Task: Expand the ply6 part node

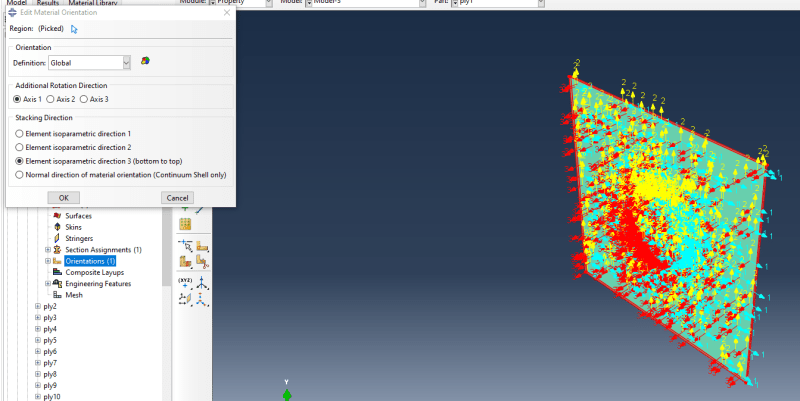Action: 38,352
